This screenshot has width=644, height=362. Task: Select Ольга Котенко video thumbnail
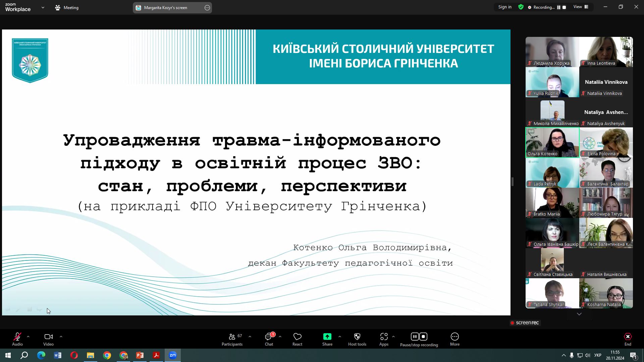coord(552,142)
